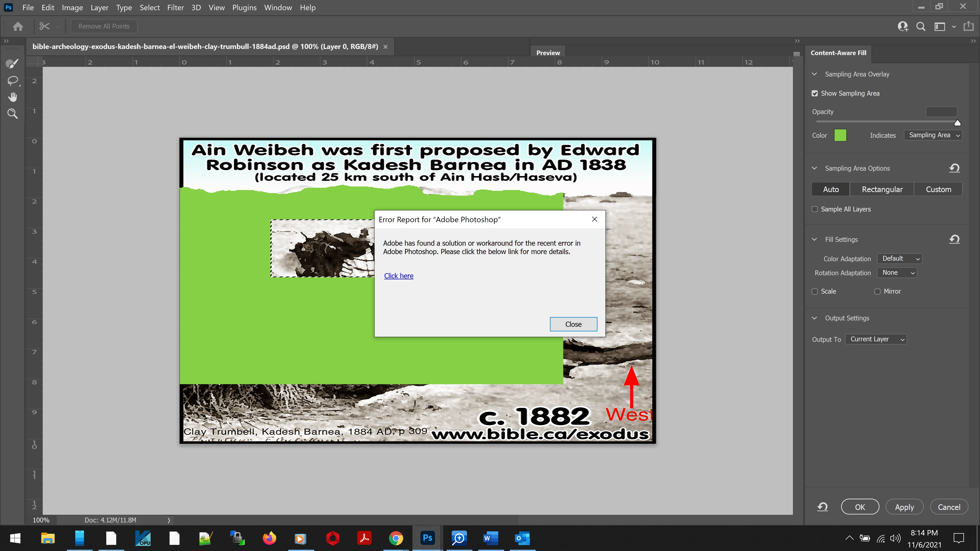980x551 pixels.
Task: Enable the Mirror checkbox
Action: point(877,291)
